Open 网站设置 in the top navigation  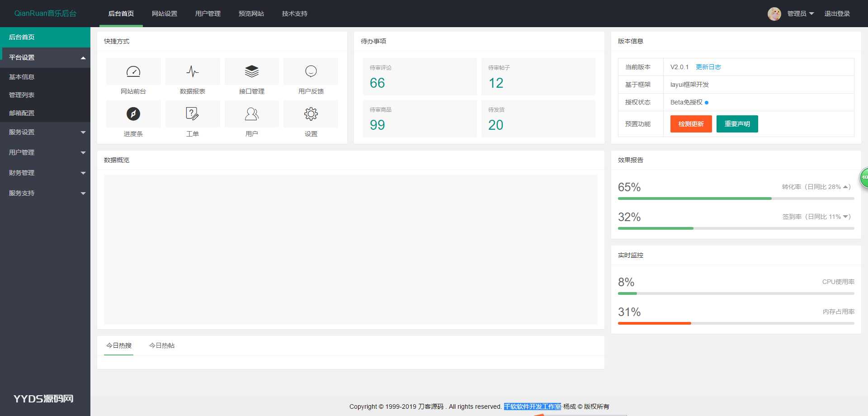pos(165,14)
